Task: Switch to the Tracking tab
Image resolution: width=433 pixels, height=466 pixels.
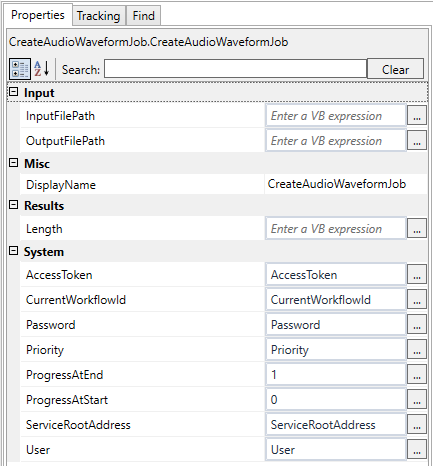Action: 99,16
